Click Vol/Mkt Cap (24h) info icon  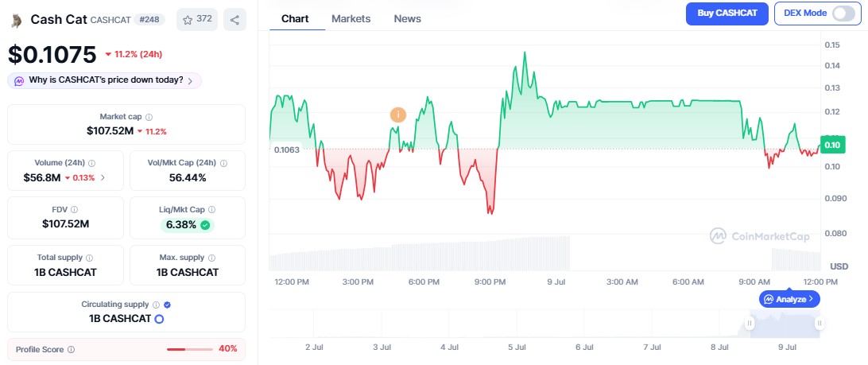(223, 163)
